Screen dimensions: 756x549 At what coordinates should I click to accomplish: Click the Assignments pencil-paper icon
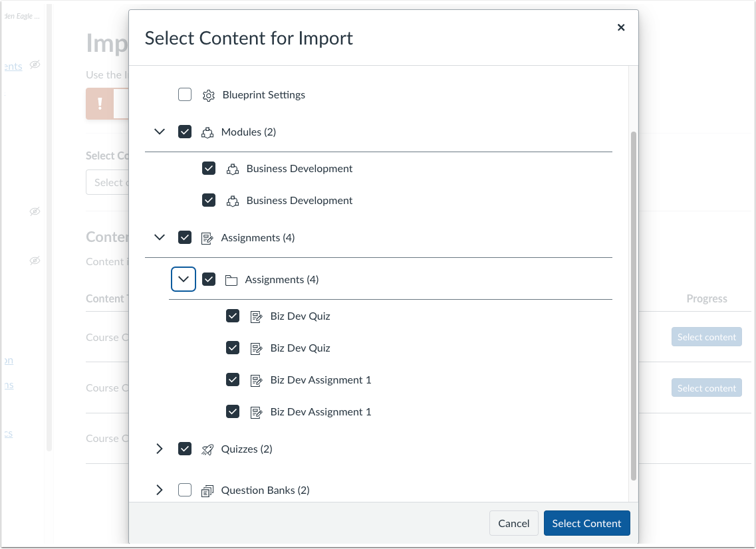click(208, 237)
